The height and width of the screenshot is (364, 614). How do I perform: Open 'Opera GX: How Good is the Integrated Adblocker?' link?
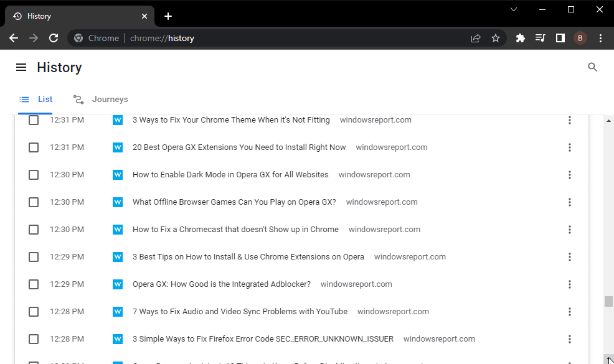coord(222,284)
